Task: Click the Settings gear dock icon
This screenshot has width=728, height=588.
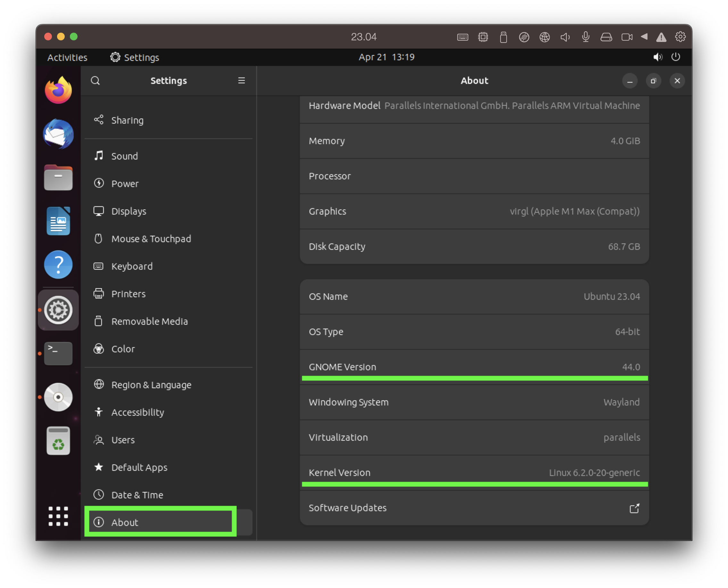Action: point(58,310)
